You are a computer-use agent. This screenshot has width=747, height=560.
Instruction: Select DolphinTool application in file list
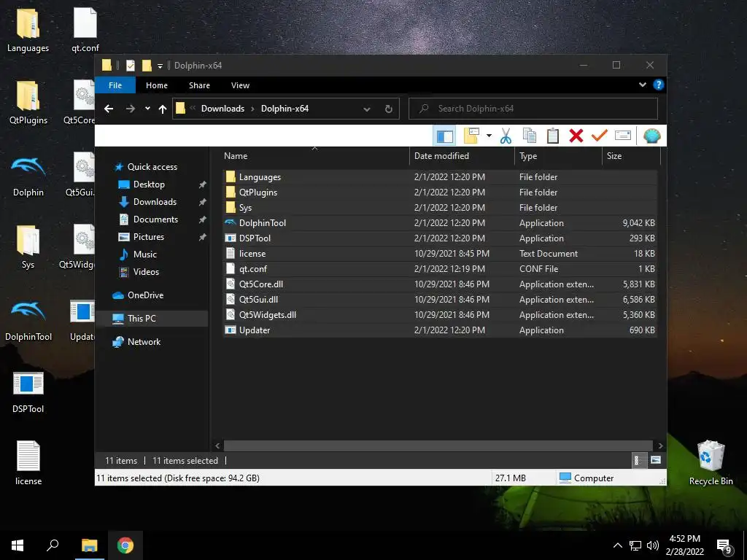click(440, 223)
